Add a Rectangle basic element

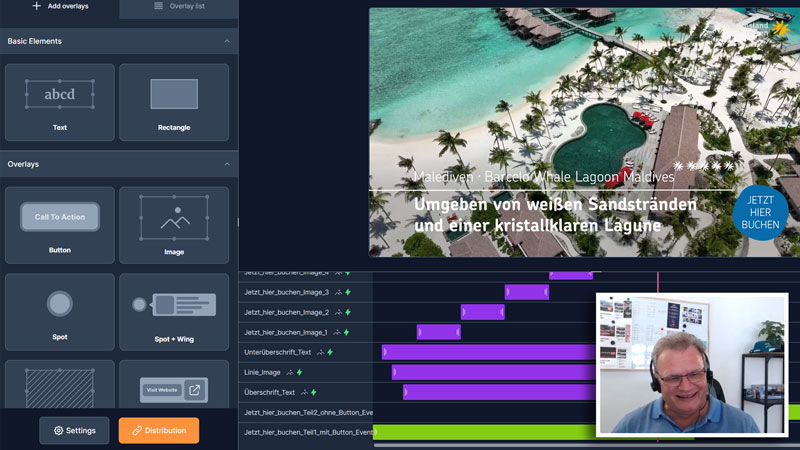coord(174,102)
